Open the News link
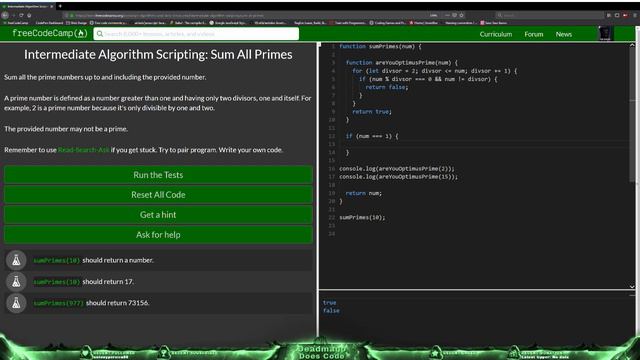 tap(563, 34)
